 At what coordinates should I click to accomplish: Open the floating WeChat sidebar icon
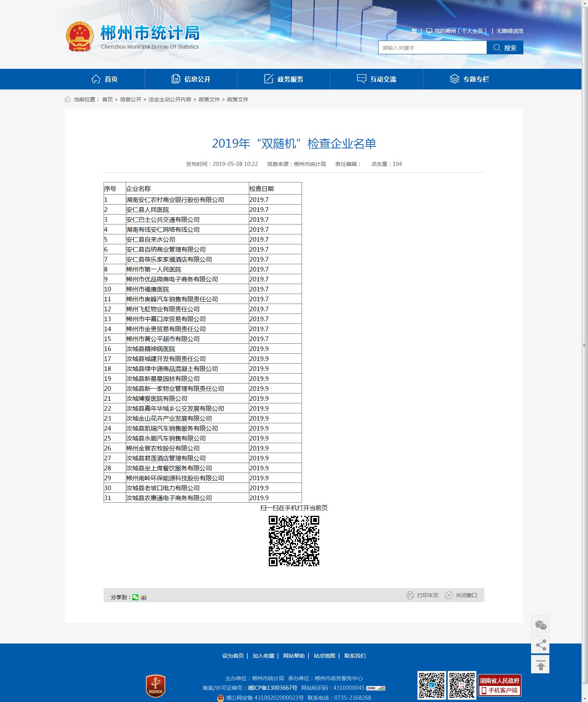coord(540,625)
